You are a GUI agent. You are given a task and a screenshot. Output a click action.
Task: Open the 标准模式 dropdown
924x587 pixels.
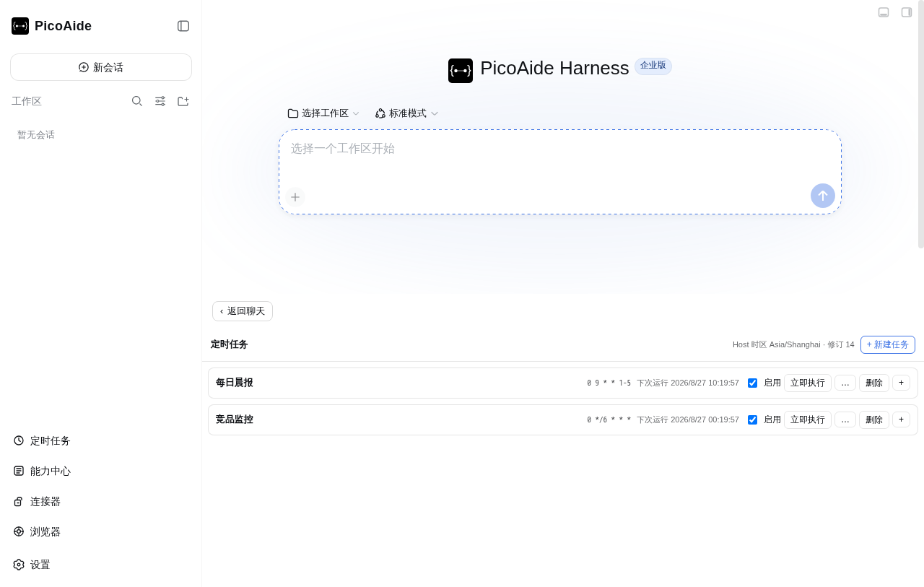tap(407, 113)
